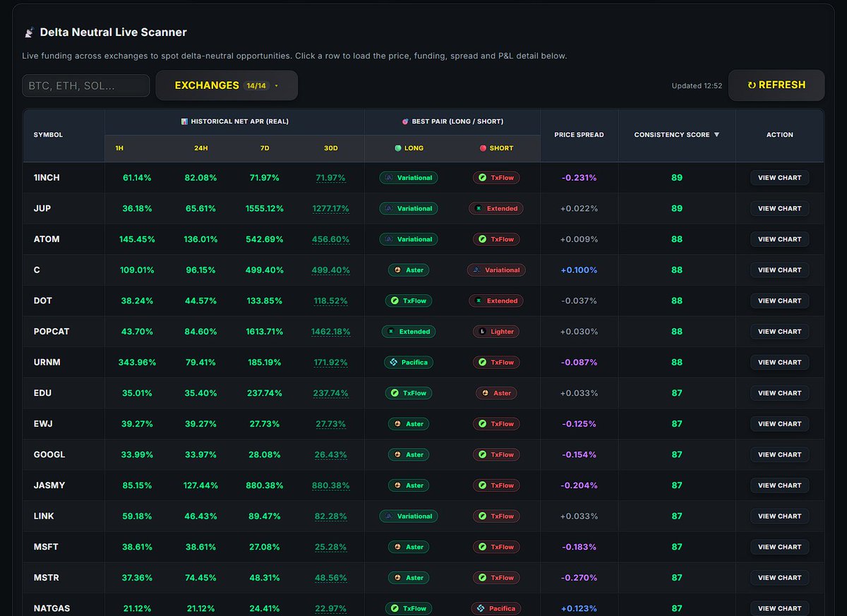Viewport: 847px width, 616px height.
Task: Click the symbol search input field
Action: [86, 85]
